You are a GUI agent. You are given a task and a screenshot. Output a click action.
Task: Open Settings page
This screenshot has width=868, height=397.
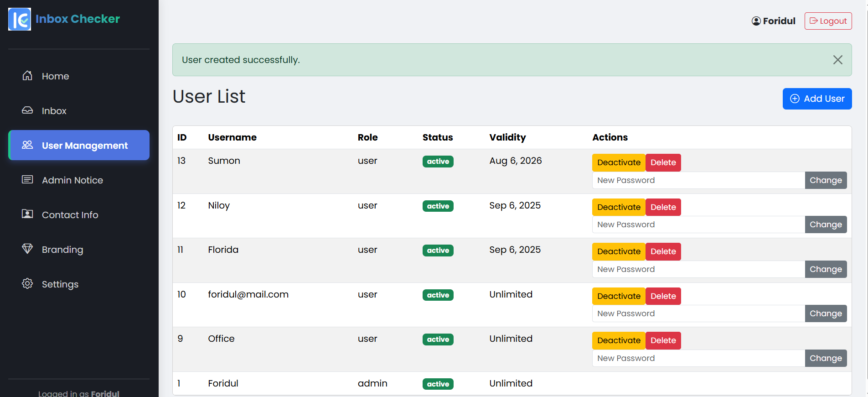(79, 284)
